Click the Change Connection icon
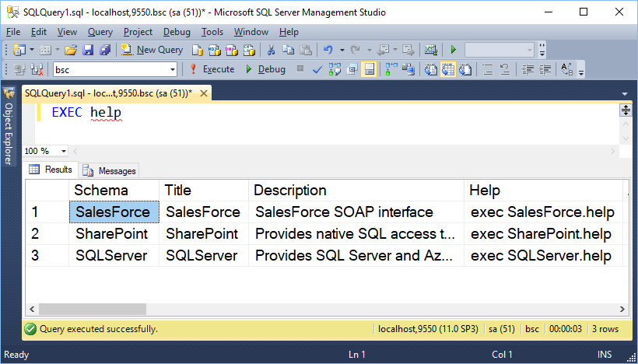Viewport: 638px width, 364px height. pyautogui.click(x=37, y=69)
